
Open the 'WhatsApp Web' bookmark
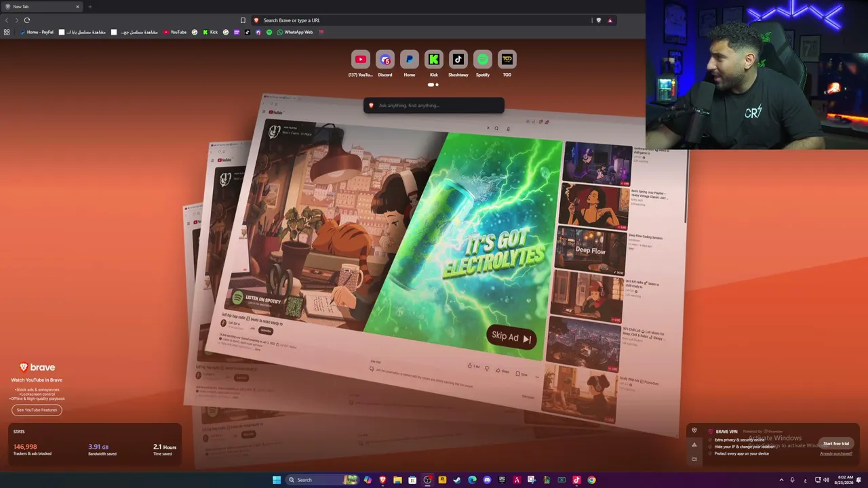[x=295, y=32]
